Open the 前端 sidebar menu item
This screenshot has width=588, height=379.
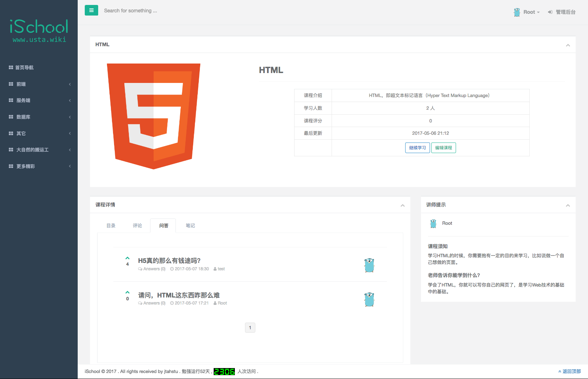(39, 84)
